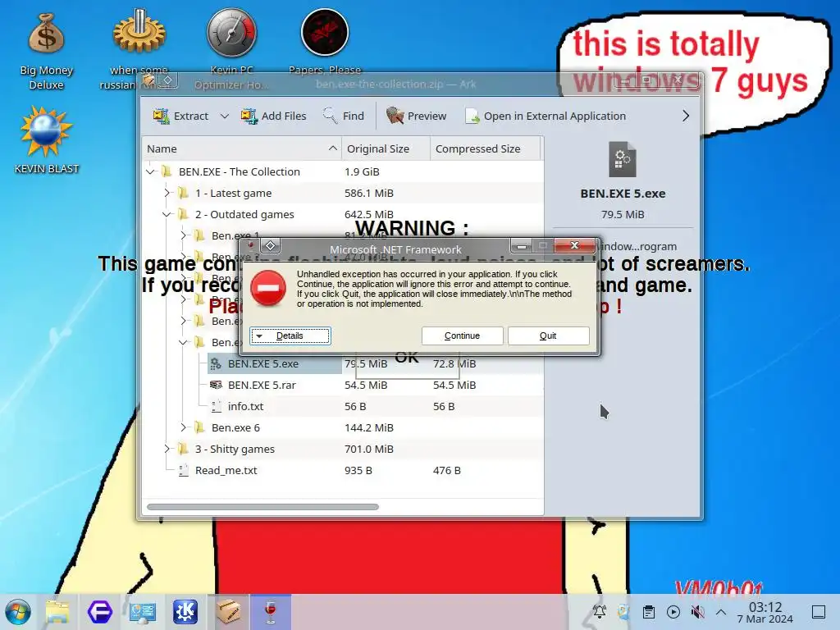Click Find in Ark toolbar
840x630 pixels.
click(x=344, y=116)
